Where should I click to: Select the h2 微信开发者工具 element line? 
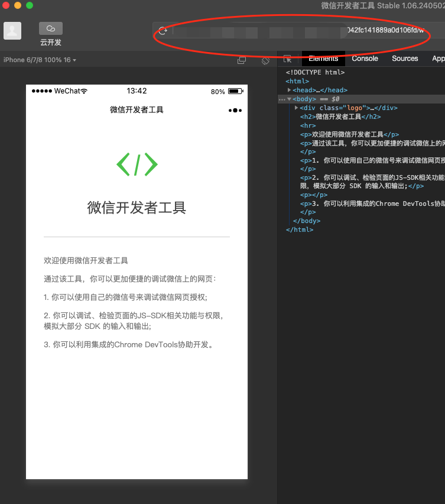coord(340,117)
